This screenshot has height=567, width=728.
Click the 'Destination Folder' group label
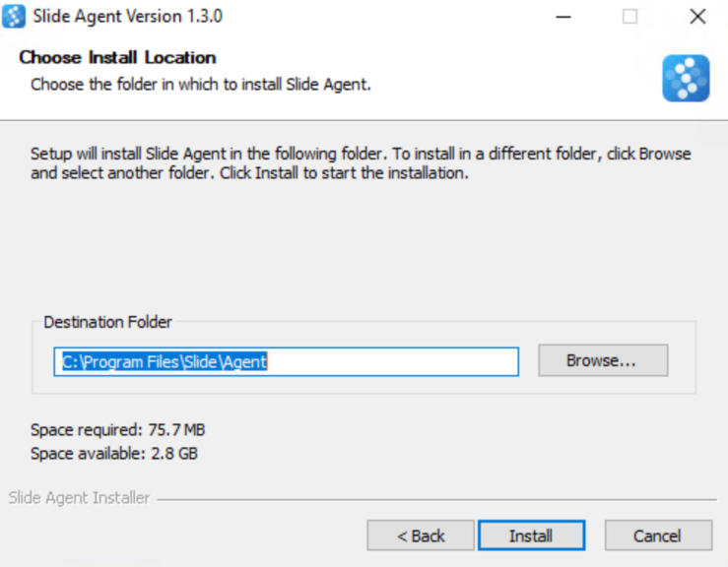(107, 322)
